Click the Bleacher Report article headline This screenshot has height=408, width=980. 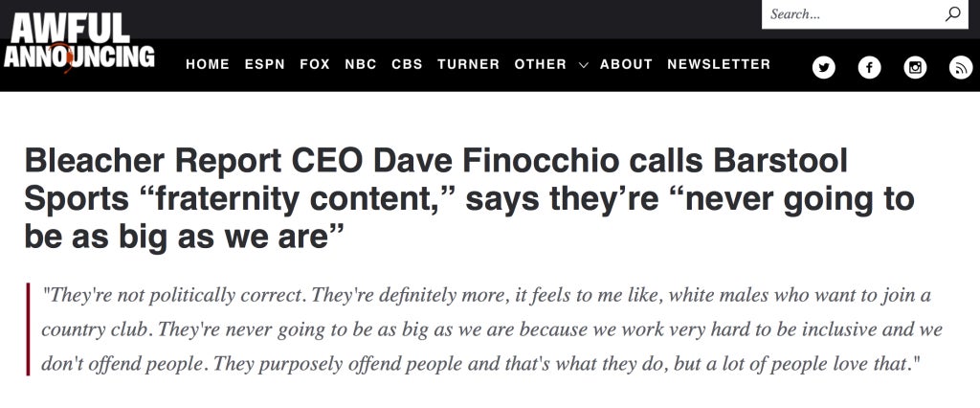click(469, 199)
